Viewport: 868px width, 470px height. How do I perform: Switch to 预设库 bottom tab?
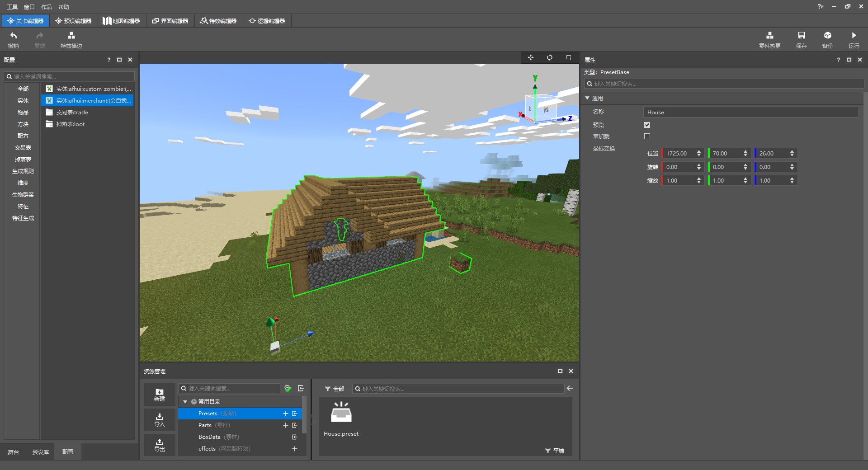(x=41, y=452)
